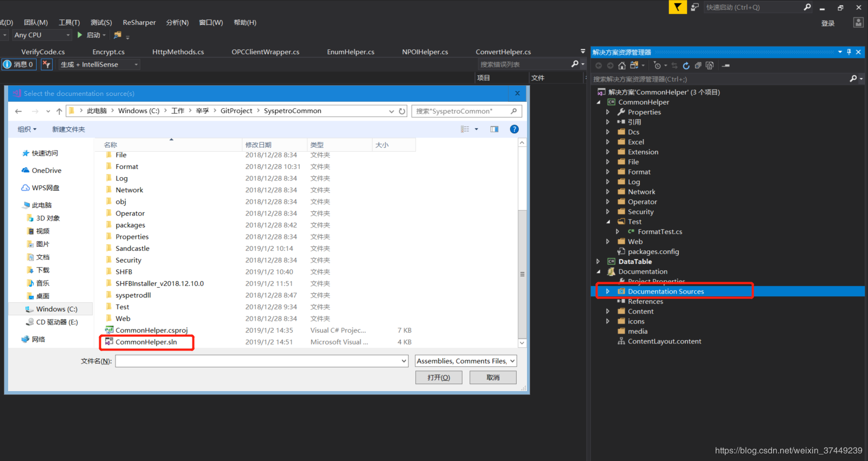Image resolution: width=868 pixels, height=461 pixels.
Task: Open address bar history dropdown in dialog
Action: coord(391,111)
